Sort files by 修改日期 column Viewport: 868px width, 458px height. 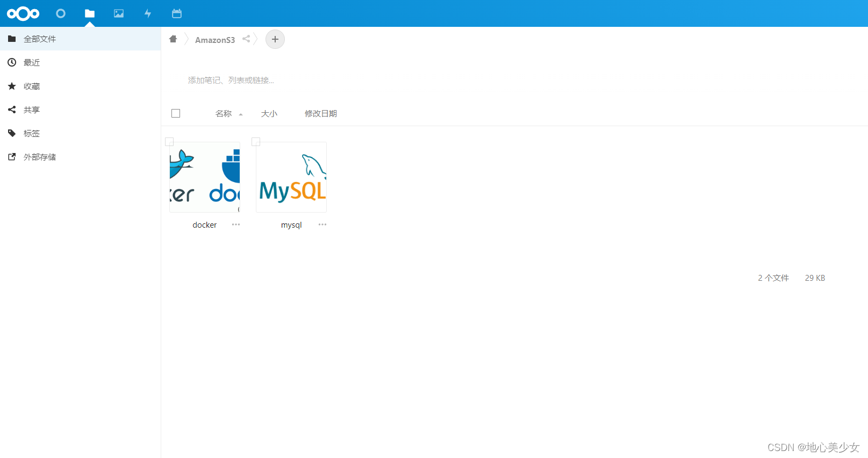tap(321, 114)
